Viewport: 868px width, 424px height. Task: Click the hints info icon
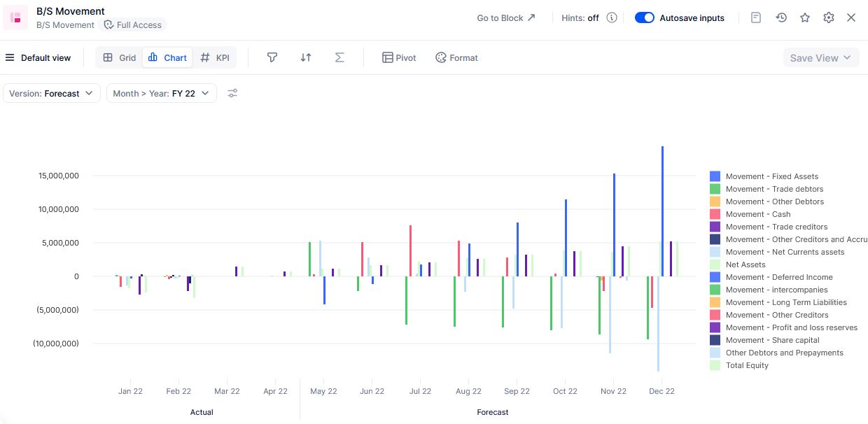point(612,17)
